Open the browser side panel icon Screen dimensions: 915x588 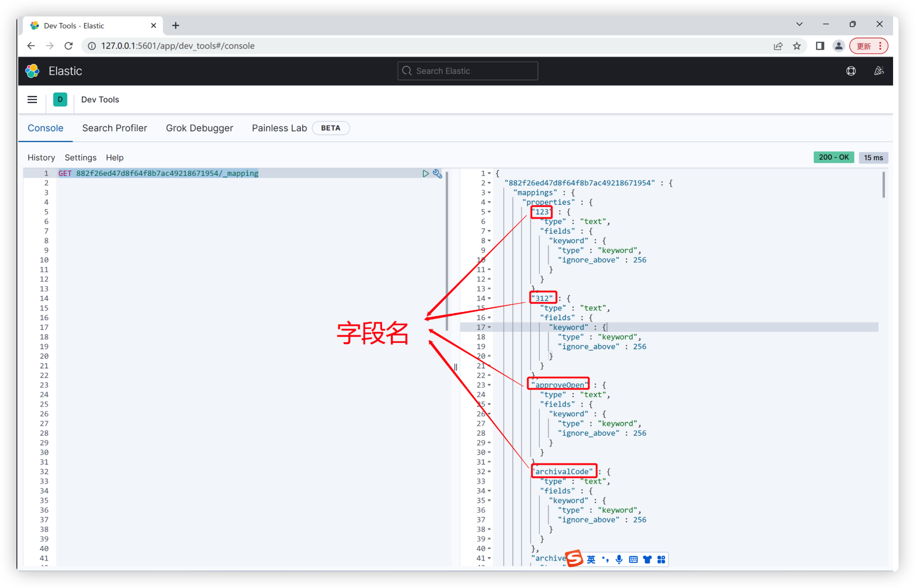click(x=820, y=46)
